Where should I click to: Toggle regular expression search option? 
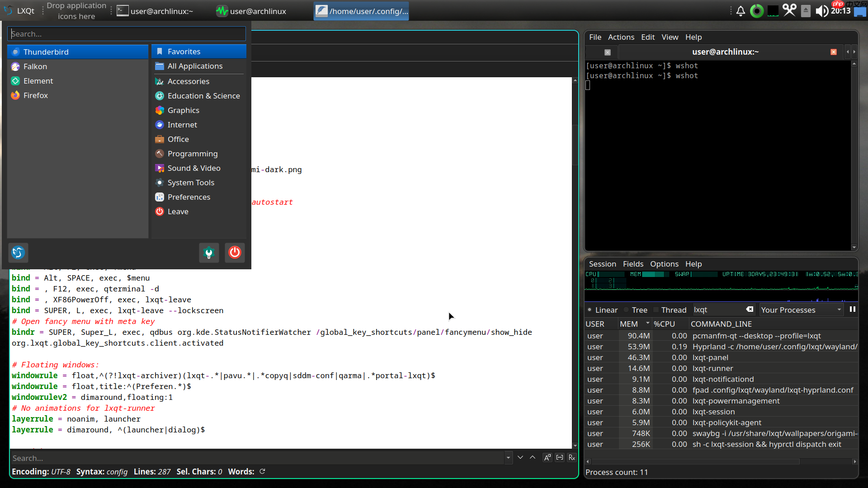572,458
